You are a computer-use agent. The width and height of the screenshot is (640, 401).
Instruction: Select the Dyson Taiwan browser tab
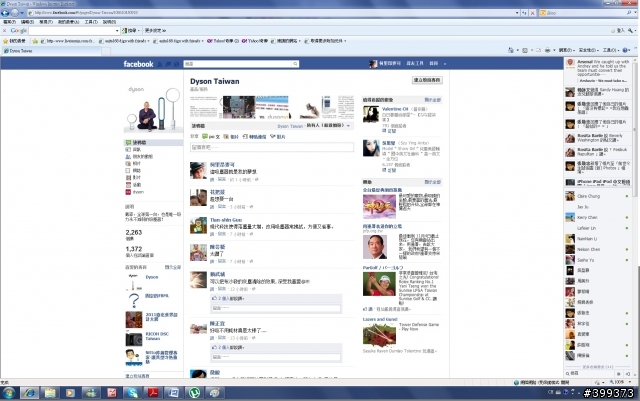(x=51, y=51)
